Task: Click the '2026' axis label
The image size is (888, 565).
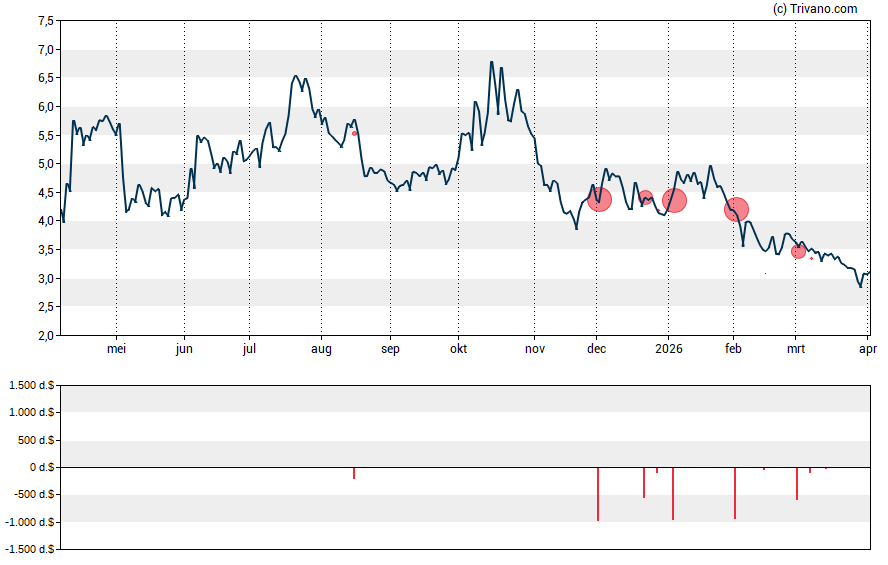Action: pyautogui.click(x=669, y=349)
